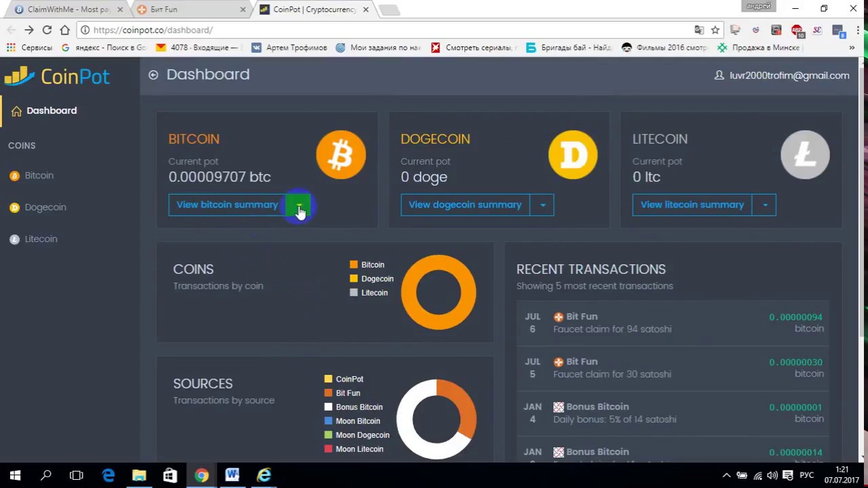The height and width of the screenshot is (488, 868).
Task: Click the browser home icon
Action: (x=65, y=30)
